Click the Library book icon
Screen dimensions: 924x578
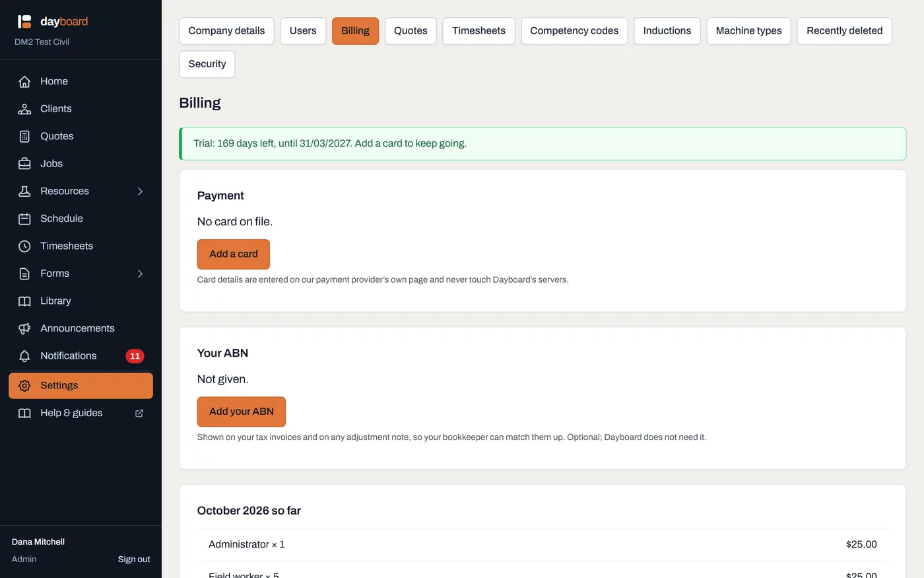click(x=24, y=301)
